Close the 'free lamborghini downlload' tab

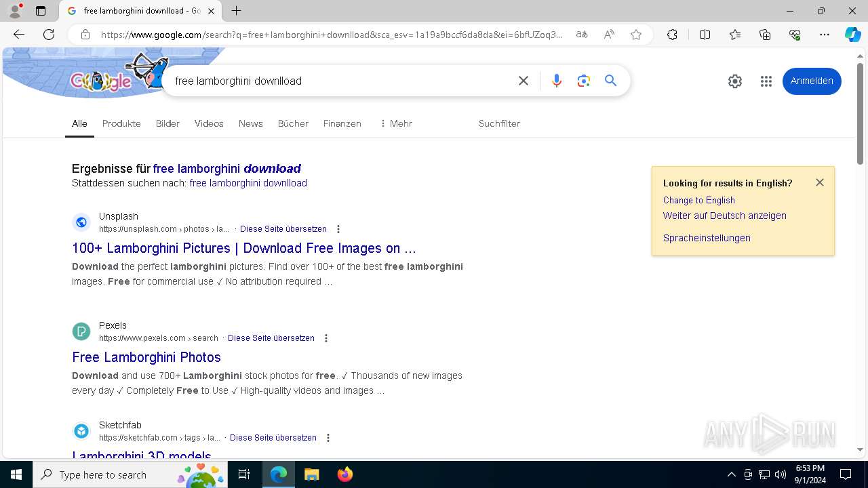212,11
